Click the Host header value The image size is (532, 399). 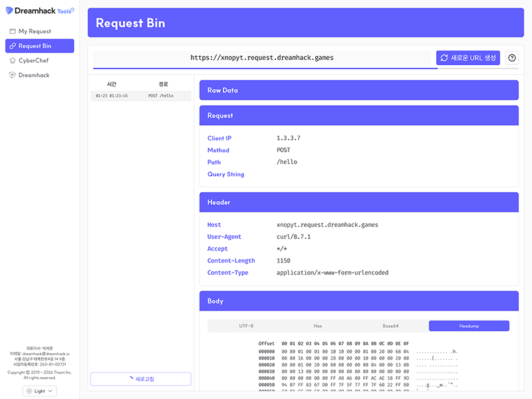tap(327, 225)
